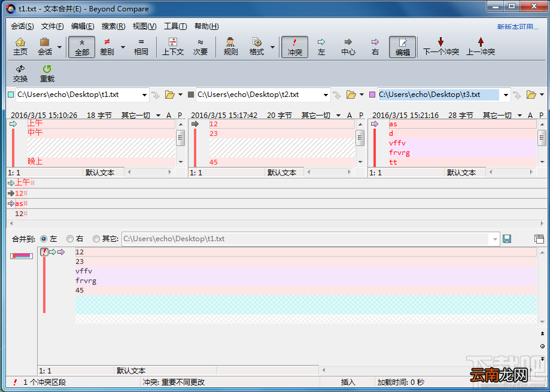Click the line frvrg in right pane
This screenshot has width=550, height=392.
coord(462,153)
